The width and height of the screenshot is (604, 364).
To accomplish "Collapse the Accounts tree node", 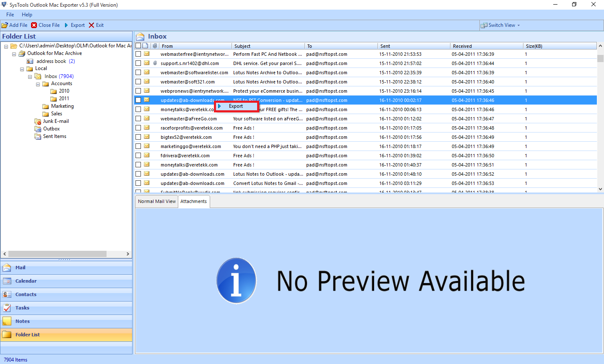I will (37, 83).
